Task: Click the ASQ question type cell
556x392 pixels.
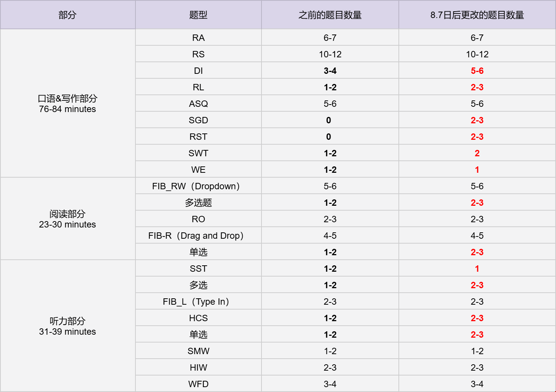Action: point(198,104)
